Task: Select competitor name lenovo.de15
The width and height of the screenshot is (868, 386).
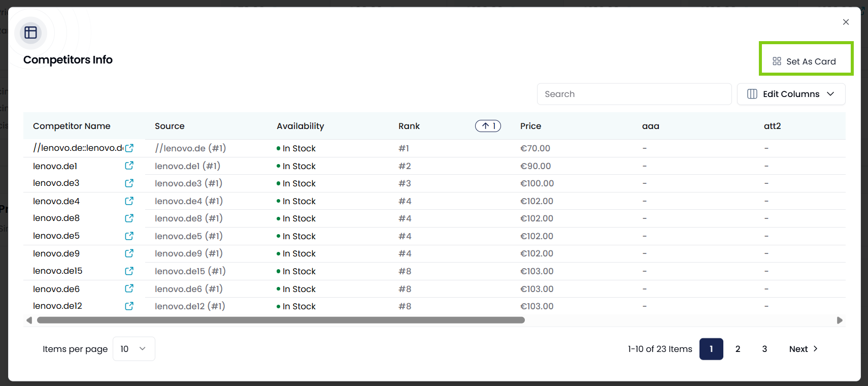Action: pos(57,271)
